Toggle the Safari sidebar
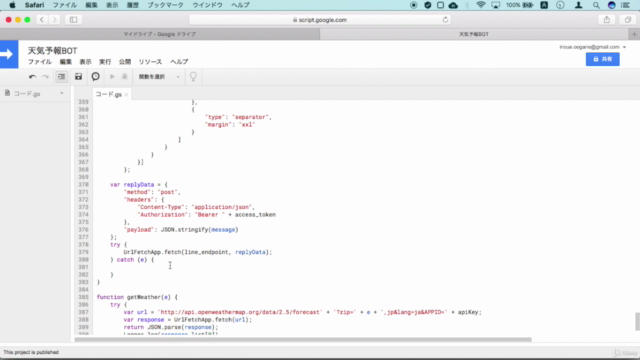The height and width of the screenshot is (360, 640). [73, 20]
